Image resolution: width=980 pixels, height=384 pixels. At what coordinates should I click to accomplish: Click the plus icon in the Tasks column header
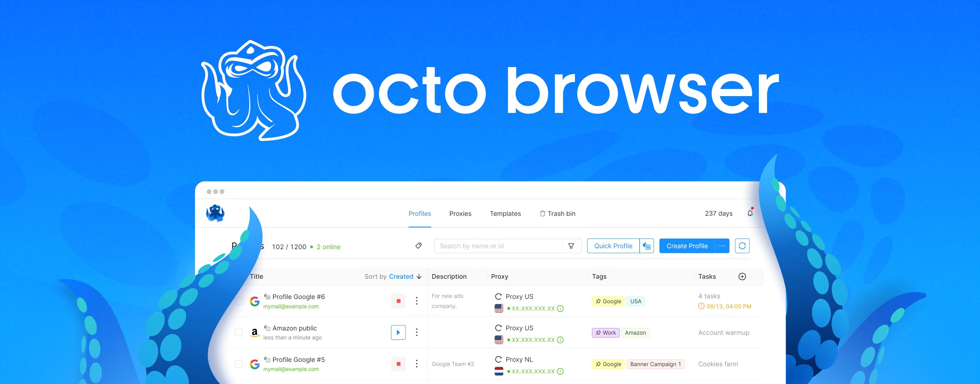tap(742, 276)
